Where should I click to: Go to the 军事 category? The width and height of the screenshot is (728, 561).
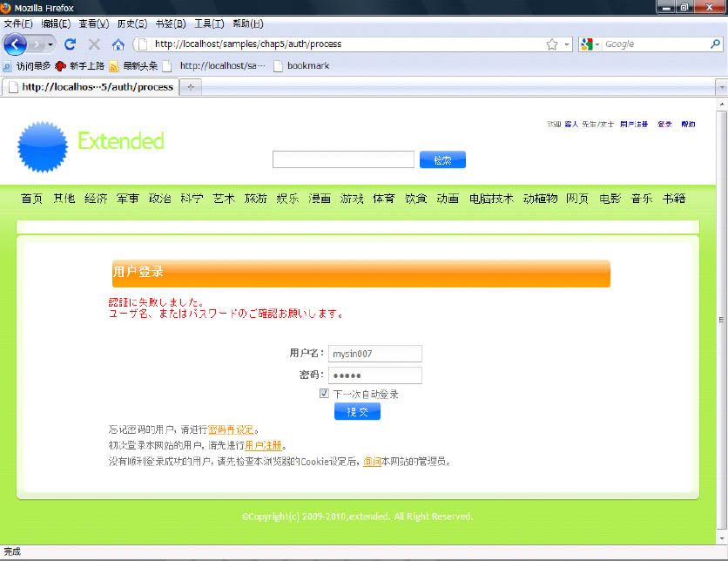[x=128, y=199]
